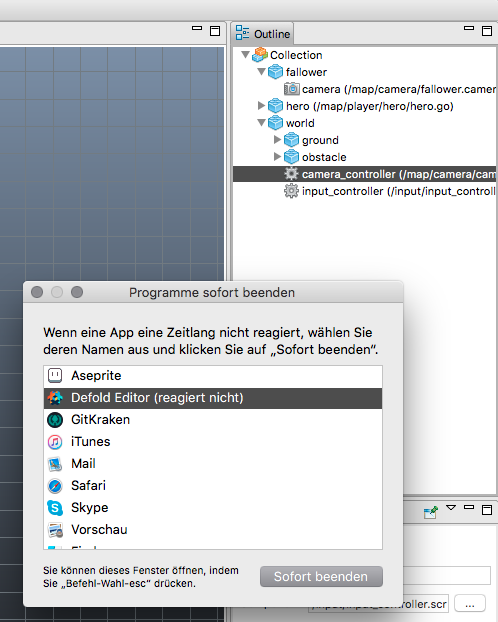Click the ground cube icon
Viewport: 498px width, 622px height.
[292, 140]
